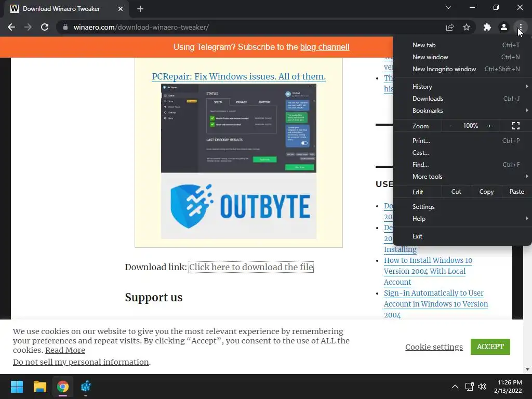View site information via the lock icon
This screenshot has width=532, height=399.
tap(65, 27)
